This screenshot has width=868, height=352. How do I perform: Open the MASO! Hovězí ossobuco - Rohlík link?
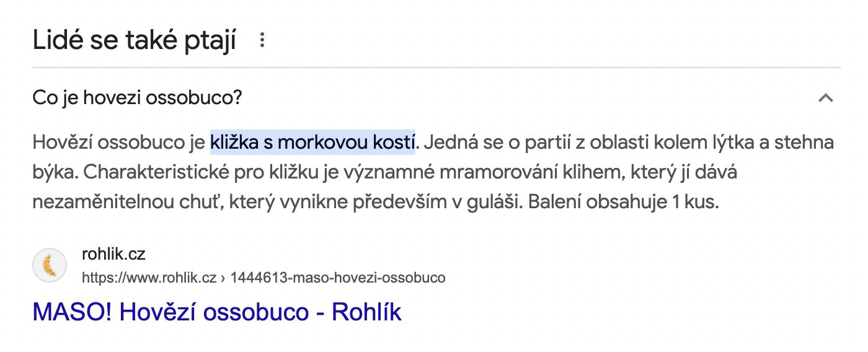[x=217, y=312]
